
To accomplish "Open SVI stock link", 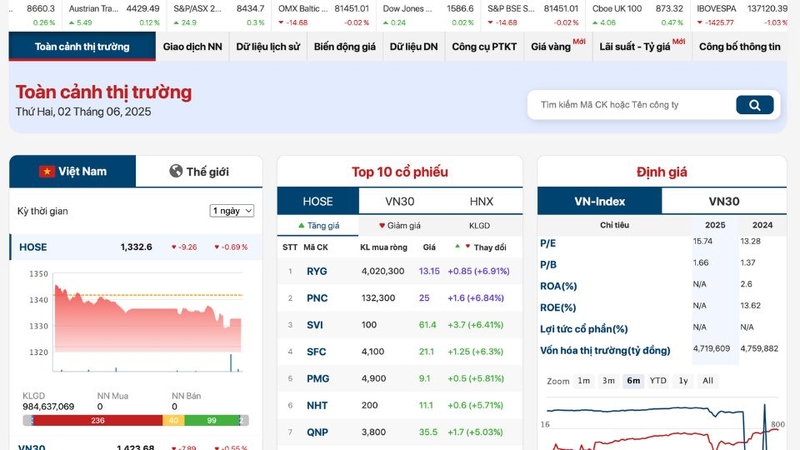I will pos(315,325).
